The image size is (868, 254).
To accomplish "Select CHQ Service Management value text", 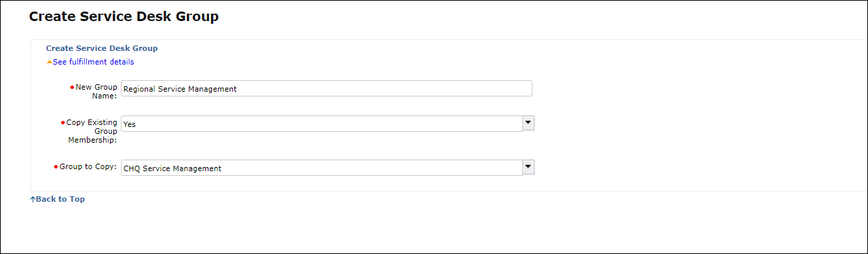I will pyautogui.click(x=173, y=168).
